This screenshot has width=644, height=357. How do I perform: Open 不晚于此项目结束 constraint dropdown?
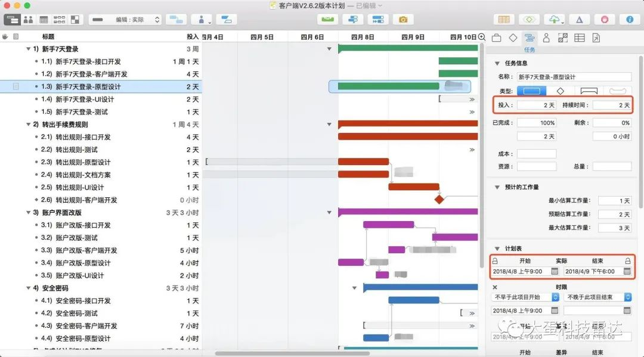tap(597, 297)
